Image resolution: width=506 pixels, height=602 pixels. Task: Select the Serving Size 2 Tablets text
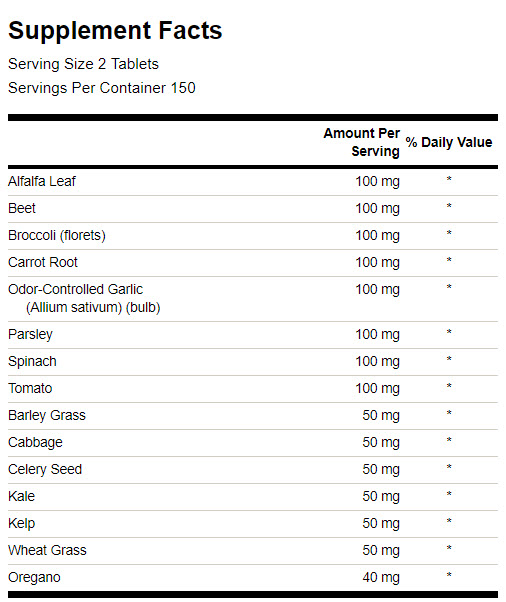coord(83,64)
